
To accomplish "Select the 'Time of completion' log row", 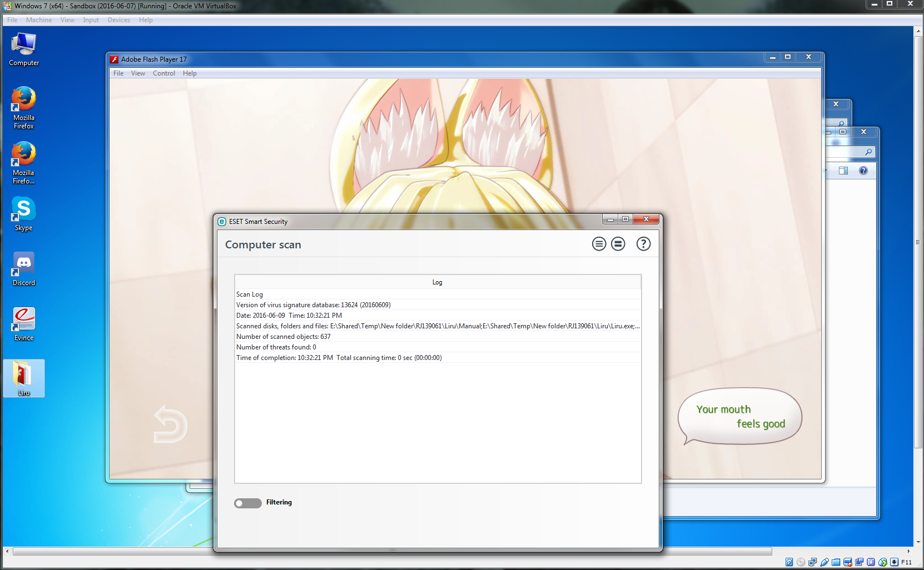I will (x=438, y=358).
